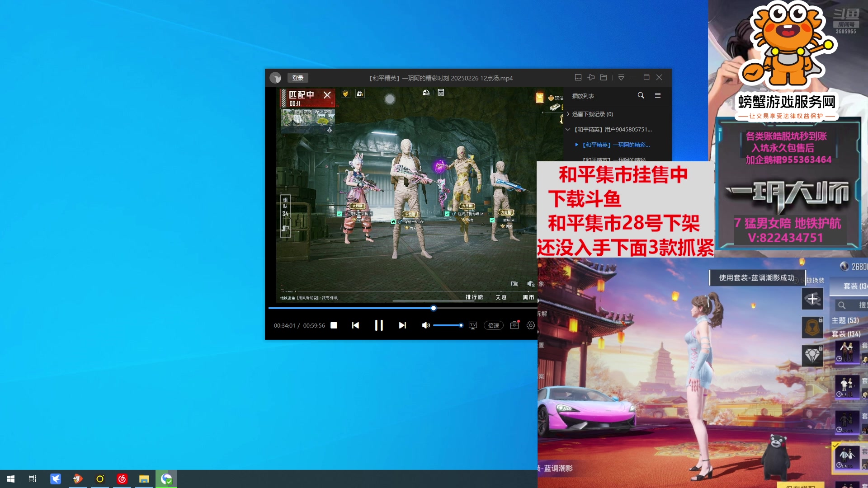Select the currently playing 一玥阿的精彩 playlist item
868x488 pixels.
(616, 145)
